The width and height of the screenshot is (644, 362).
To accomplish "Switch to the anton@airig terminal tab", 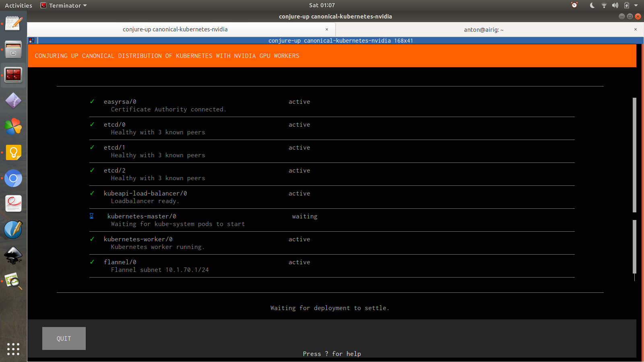I will [483, 29].
